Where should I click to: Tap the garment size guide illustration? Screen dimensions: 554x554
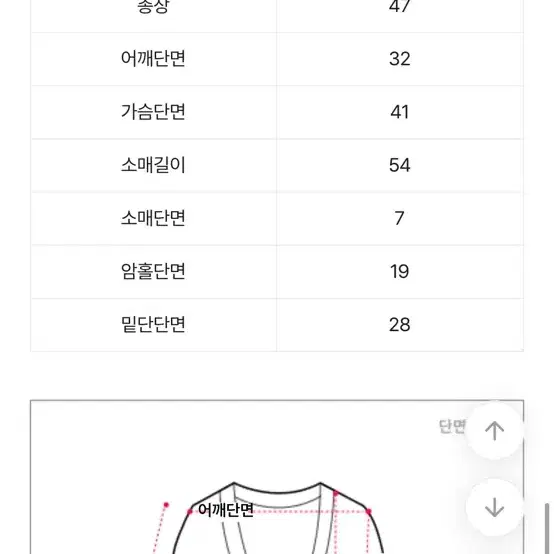pos(277,477)
